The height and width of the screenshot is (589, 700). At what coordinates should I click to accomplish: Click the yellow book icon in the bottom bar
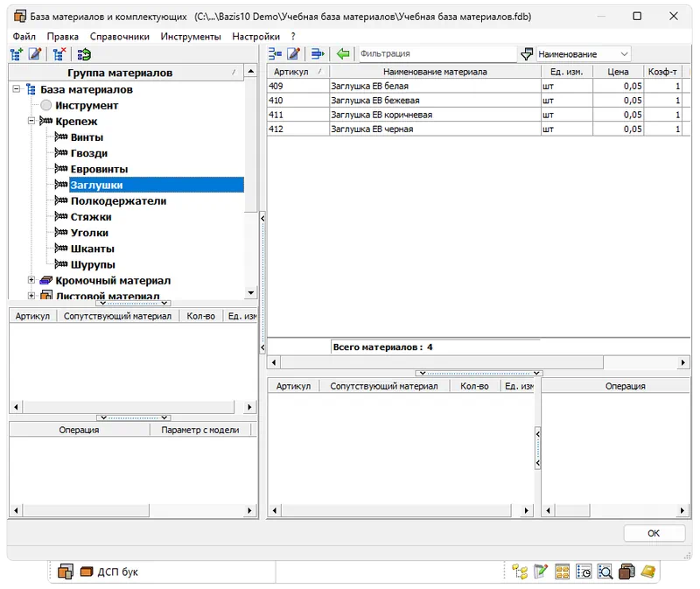tap(647, 571)
